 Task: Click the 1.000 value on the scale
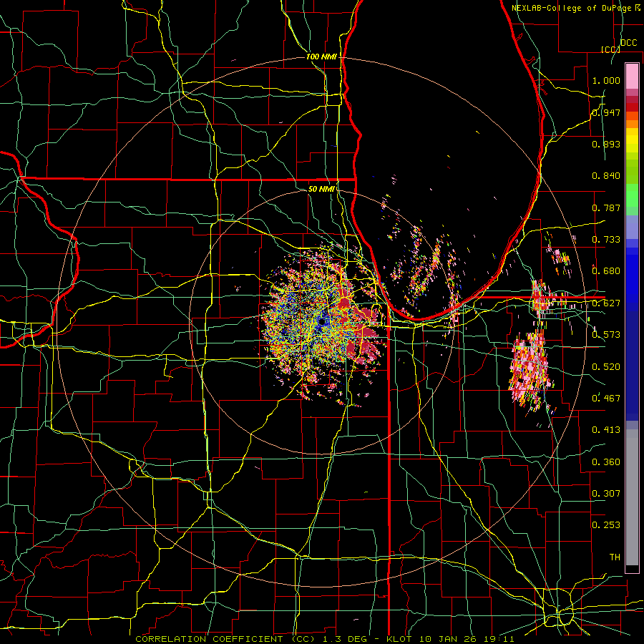pyautogui.click(x=606, y=80)
